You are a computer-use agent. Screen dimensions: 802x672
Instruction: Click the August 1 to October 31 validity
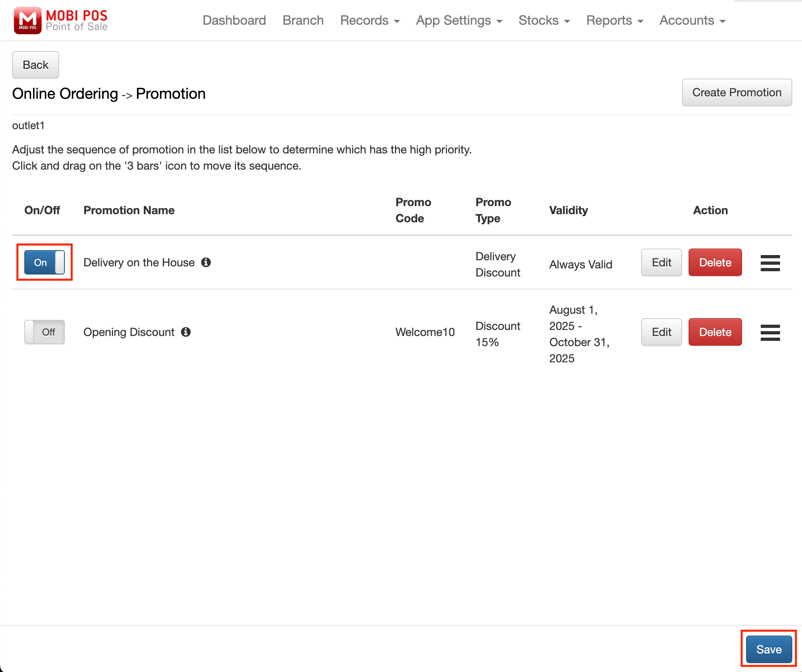tap(579, 334)
